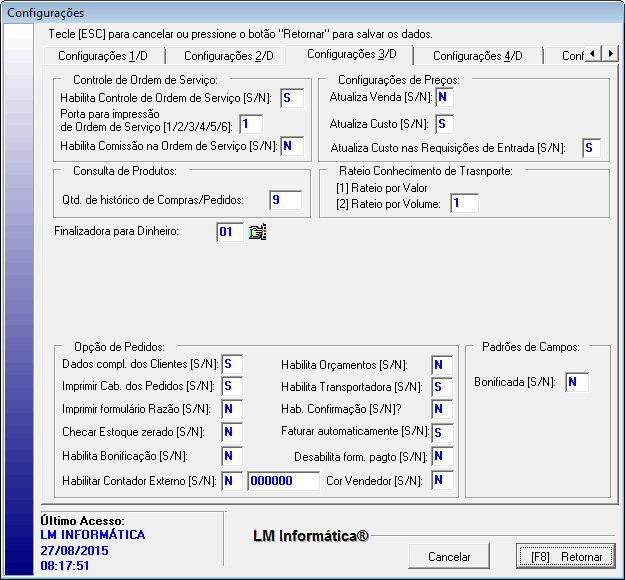Focus the Atualiza Custo S/N field
This screenshot has width=625, height=580.
444,124
